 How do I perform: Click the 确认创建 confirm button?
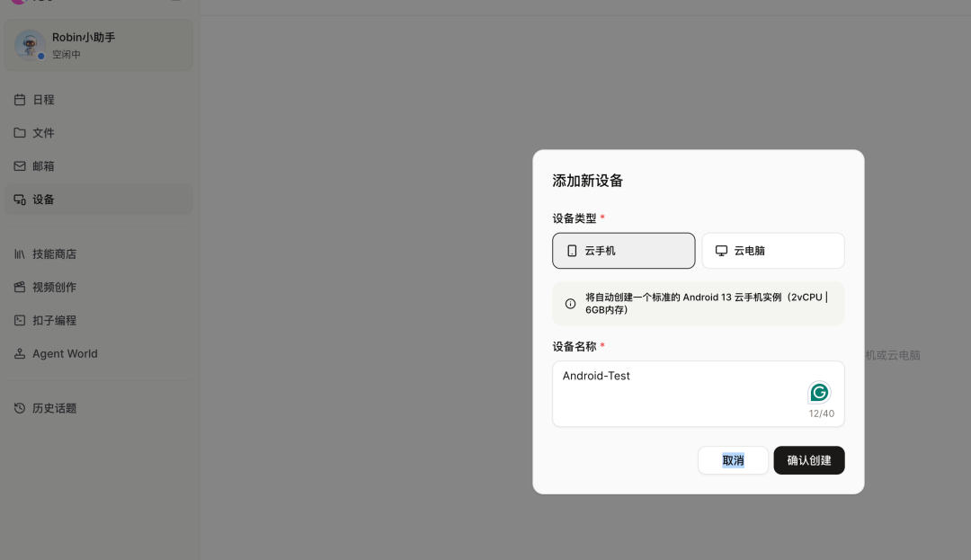point(808,460)
